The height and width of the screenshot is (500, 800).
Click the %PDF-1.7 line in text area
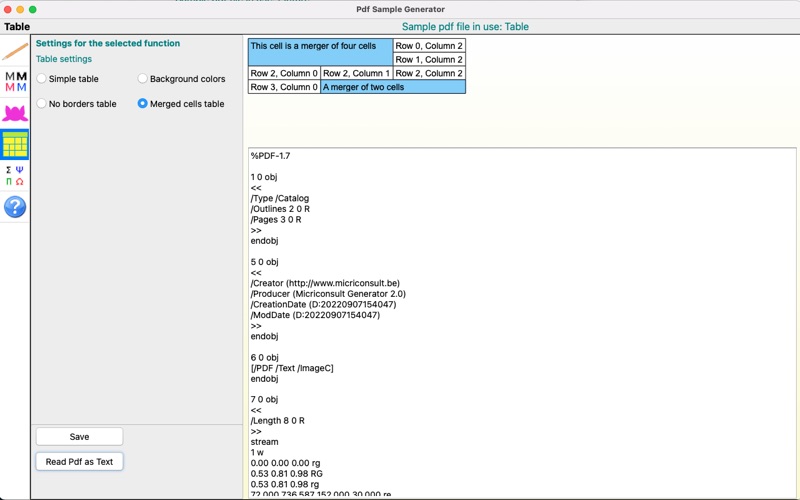[270, 156]
